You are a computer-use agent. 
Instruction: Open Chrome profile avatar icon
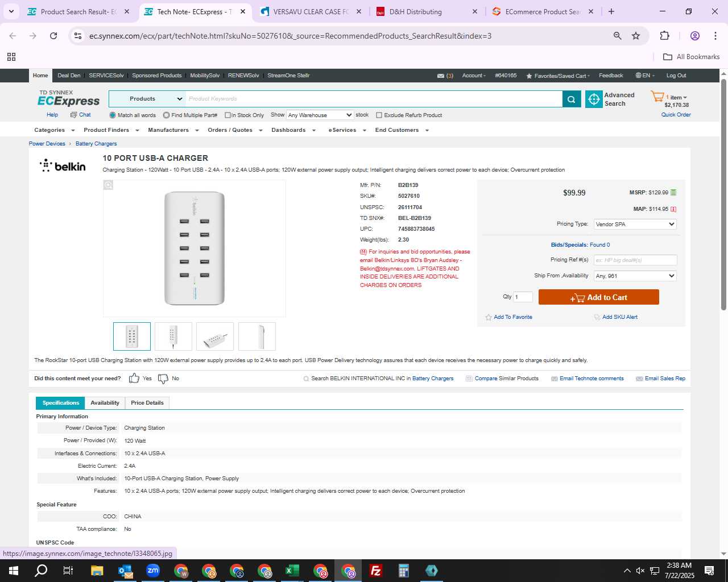point(694,36)
